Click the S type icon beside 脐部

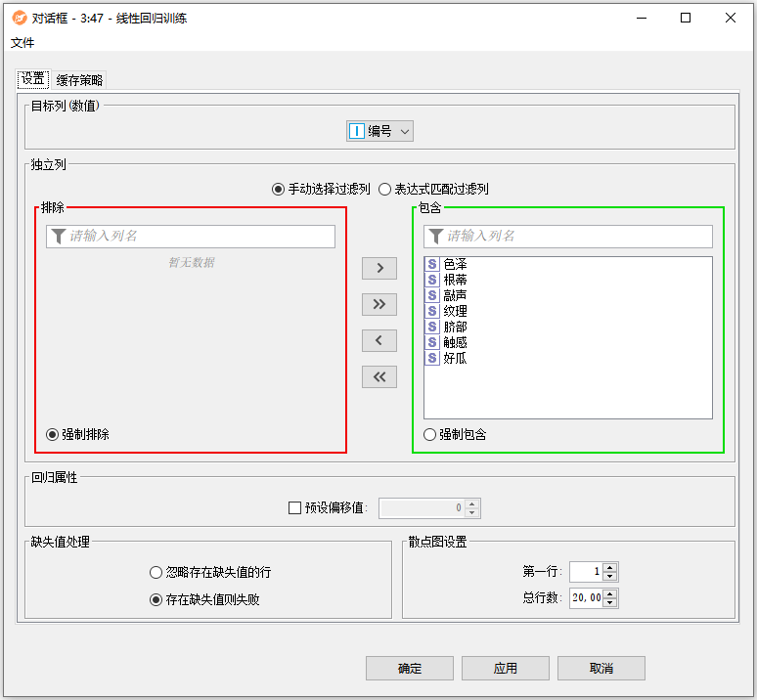pyautogui.click(x=432, y=327)
